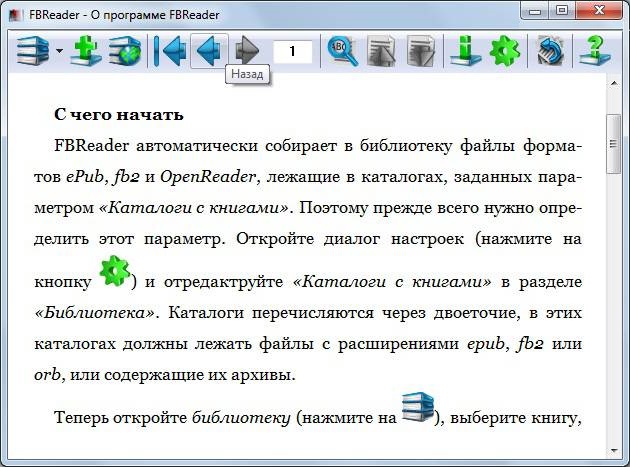The image size is (630, 467).
Task: Click the rotate text icon
Action: coord(550,51)
